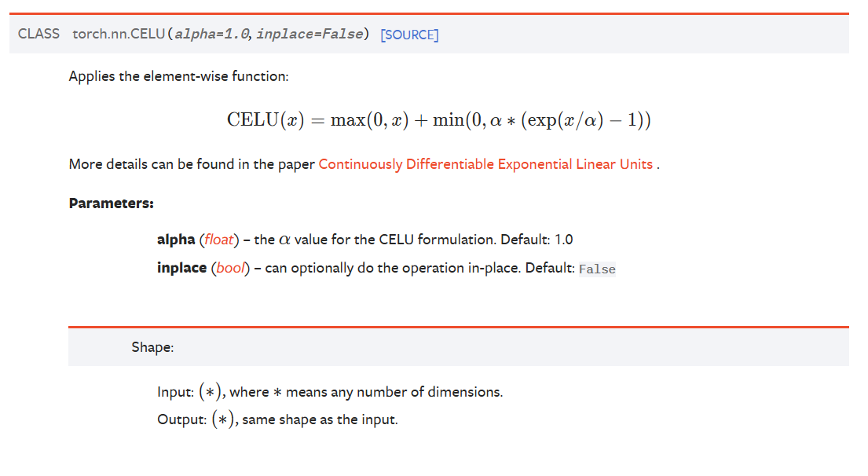Click the inplace=False signature parameter

coord(310,35)
